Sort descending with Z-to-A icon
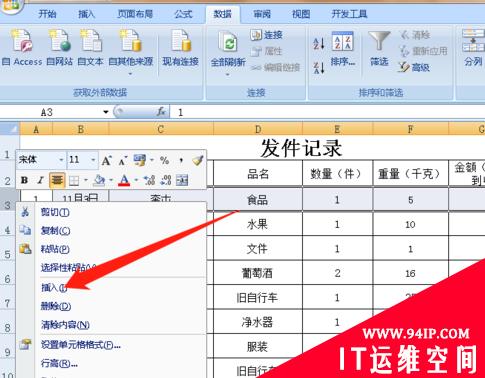This screenshot has height=378, width=485. [x=319, y=68]
